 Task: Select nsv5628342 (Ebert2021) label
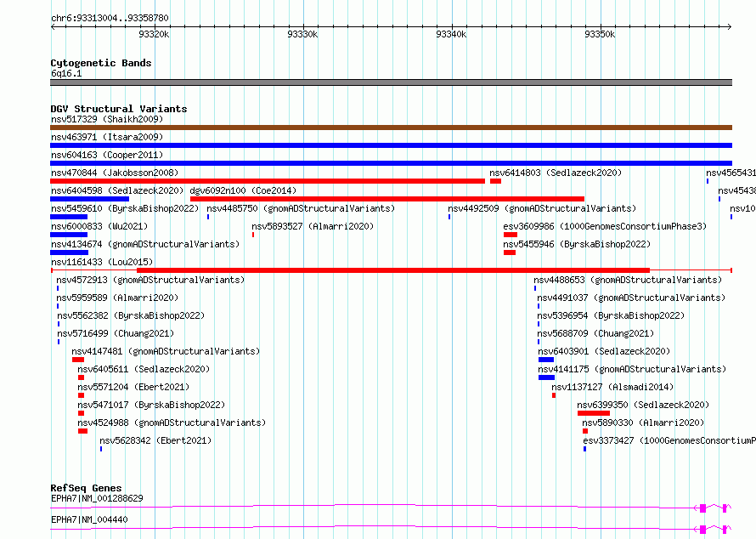[155, 440]
